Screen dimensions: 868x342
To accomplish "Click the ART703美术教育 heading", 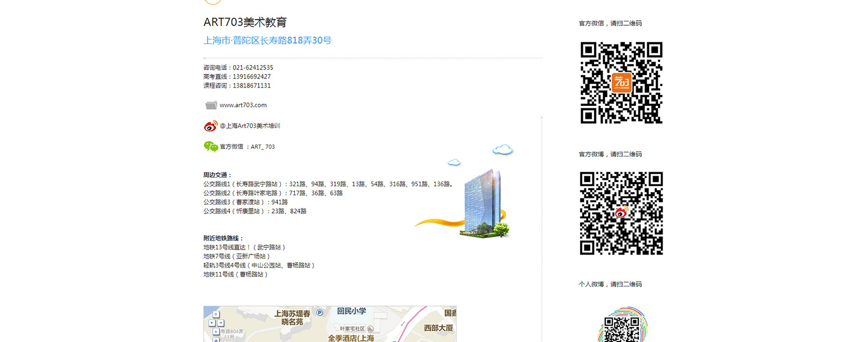I will [245, 22].
